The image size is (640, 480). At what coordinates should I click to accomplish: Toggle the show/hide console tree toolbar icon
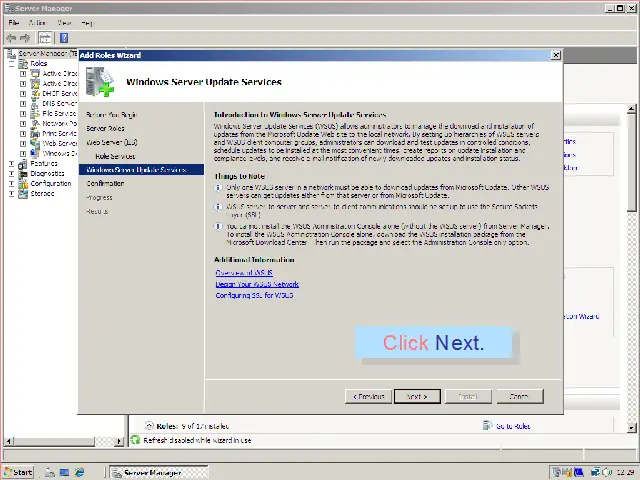point(45,38)
